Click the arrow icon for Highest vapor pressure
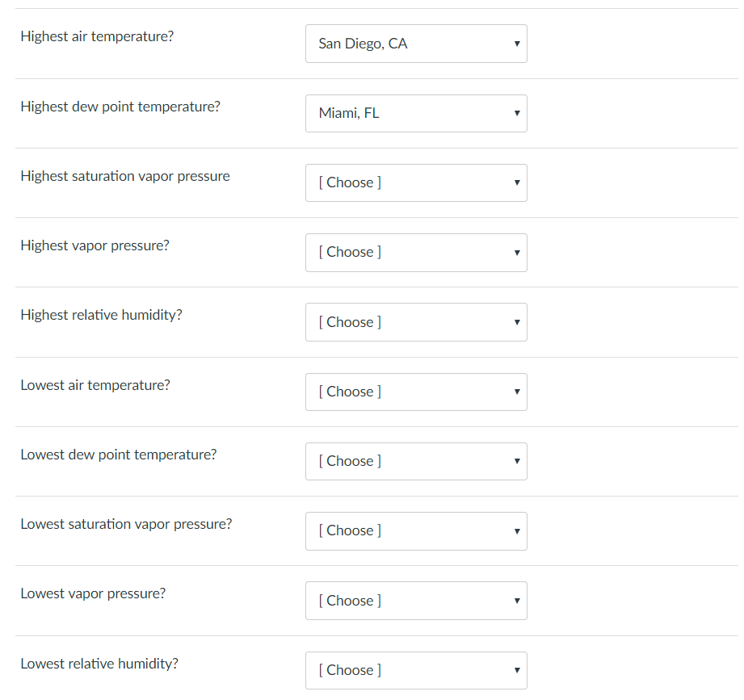Image resolution: width=744 pixels, height=700 pixels. point(516,253)
